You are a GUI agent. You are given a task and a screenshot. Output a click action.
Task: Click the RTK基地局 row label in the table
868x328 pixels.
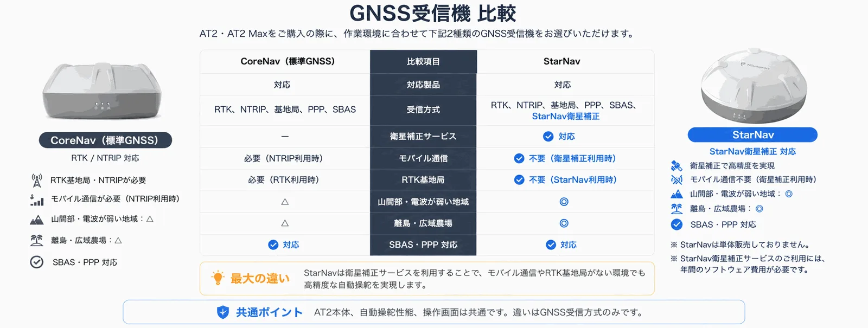tap(423, 180)
